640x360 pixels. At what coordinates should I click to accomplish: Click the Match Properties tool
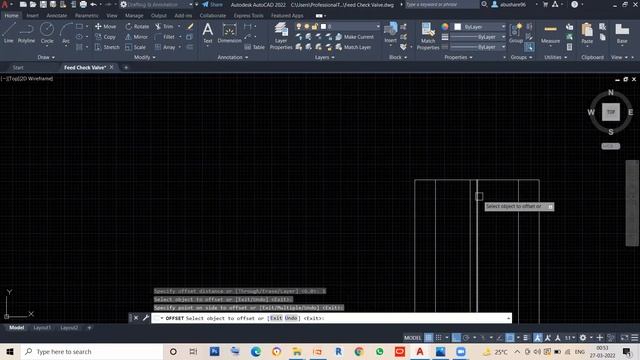(x=428, y=36)
